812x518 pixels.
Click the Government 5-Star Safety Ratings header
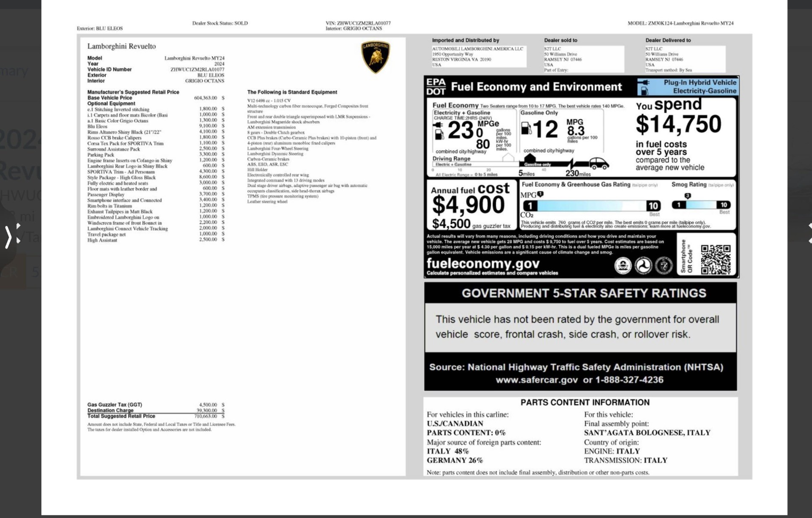(x=584, y=293)
